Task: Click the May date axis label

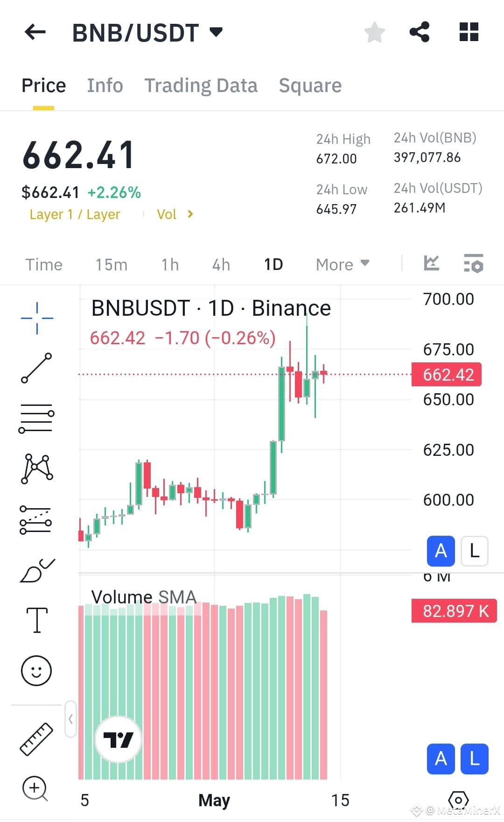Action: [214, 800]
